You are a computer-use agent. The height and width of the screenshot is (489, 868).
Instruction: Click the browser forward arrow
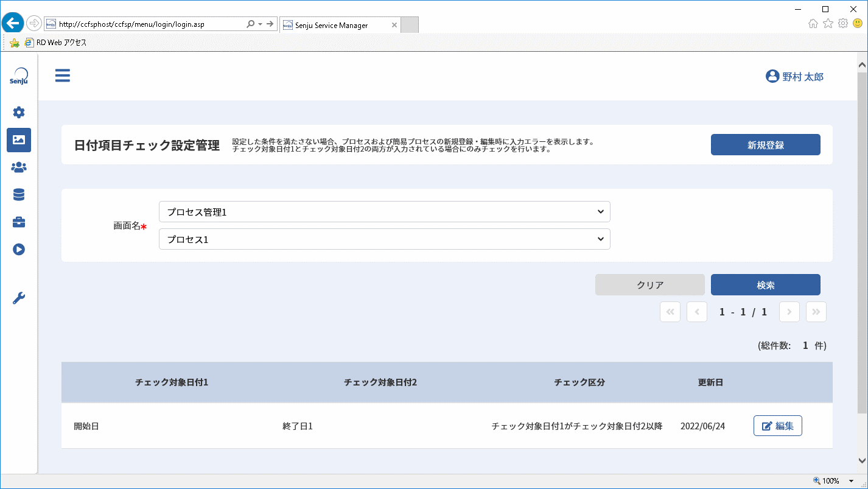tap(34, 24)
